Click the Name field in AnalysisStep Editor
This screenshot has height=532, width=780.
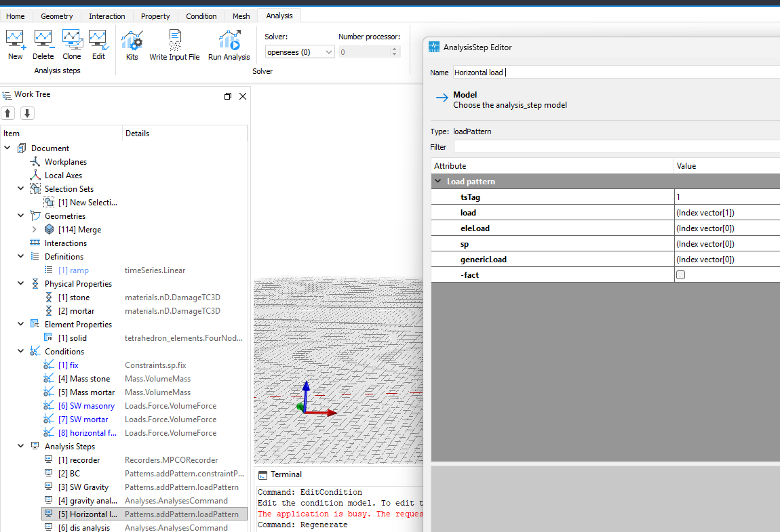[617, 72]
